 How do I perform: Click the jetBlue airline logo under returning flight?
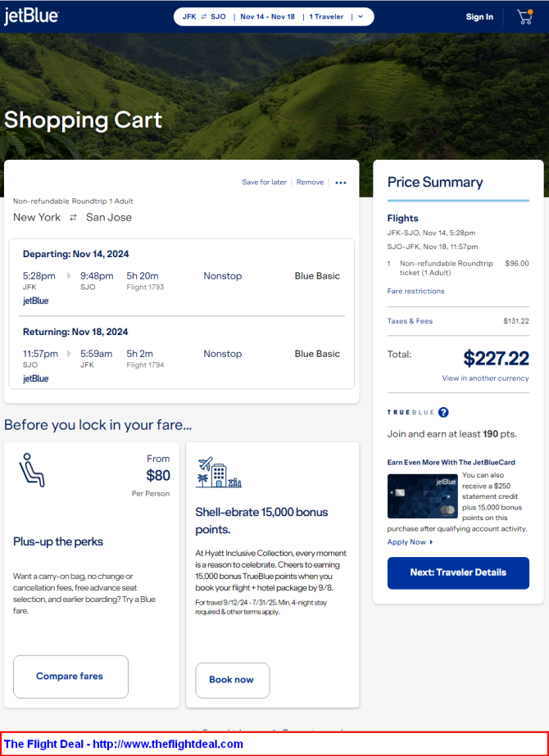36,379
